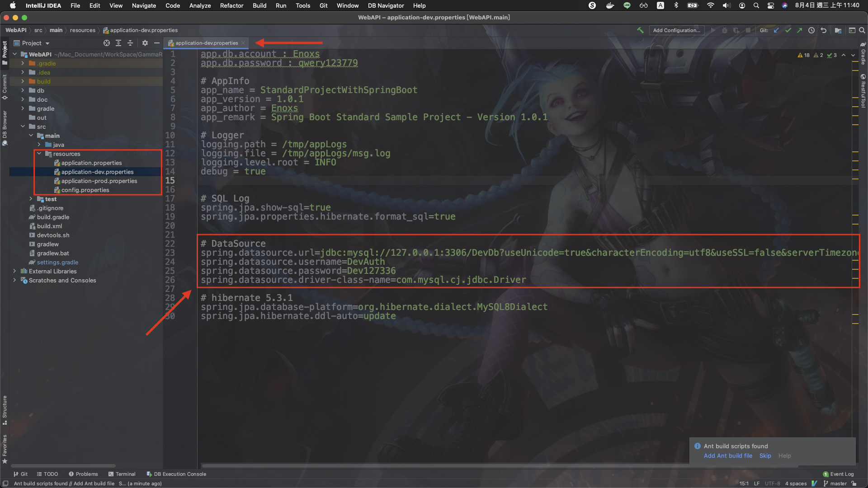Click the Expand All icon in Project panel

(118, 43)
